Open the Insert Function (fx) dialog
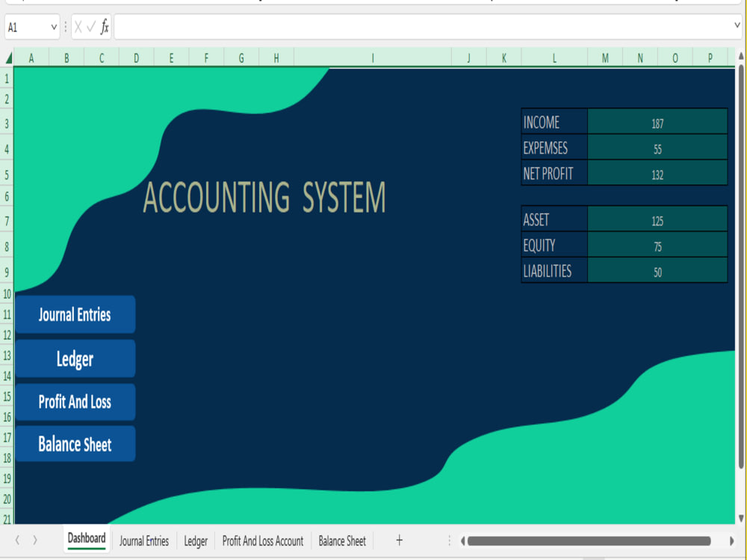The image size is (747, 560). coord(105,27)
